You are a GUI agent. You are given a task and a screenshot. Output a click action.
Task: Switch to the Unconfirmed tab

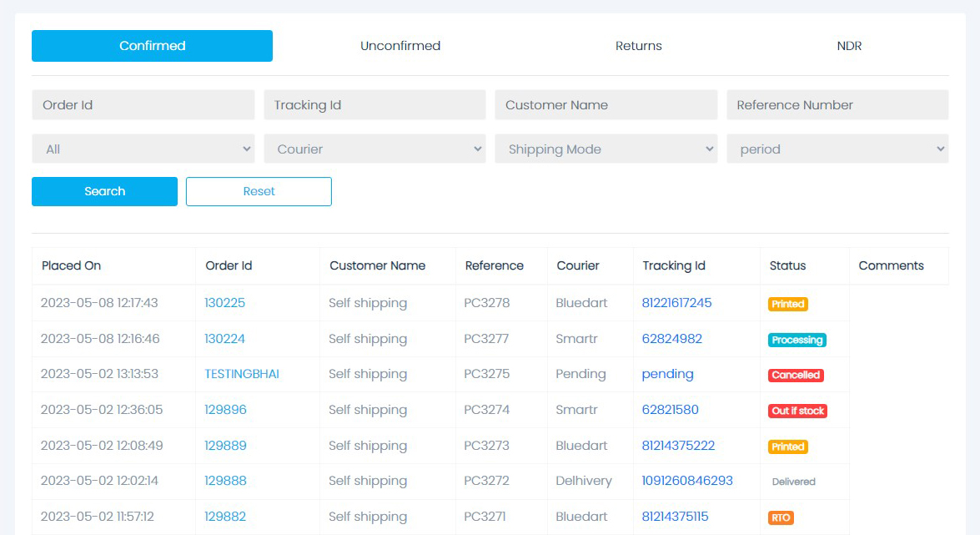pos(400,46)
